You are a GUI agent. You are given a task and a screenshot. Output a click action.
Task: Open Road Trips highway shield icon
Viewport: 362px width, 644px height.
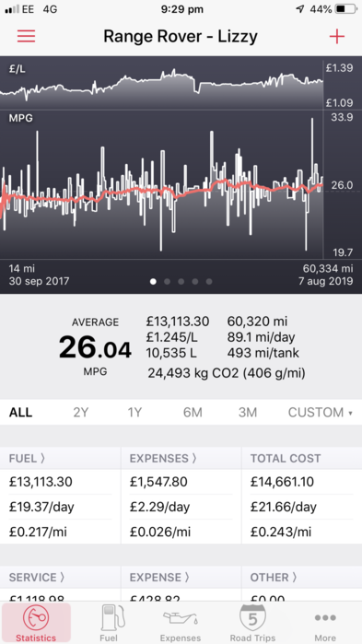tap(252, 617)
